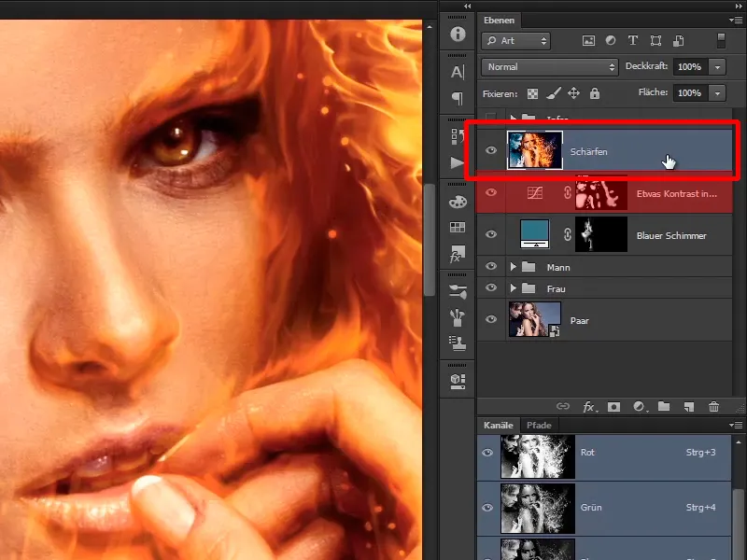The width and height of the screenshot is (747, 560).
Task: Open the Normal blend mode dropdown
Action: click(550, 67)
